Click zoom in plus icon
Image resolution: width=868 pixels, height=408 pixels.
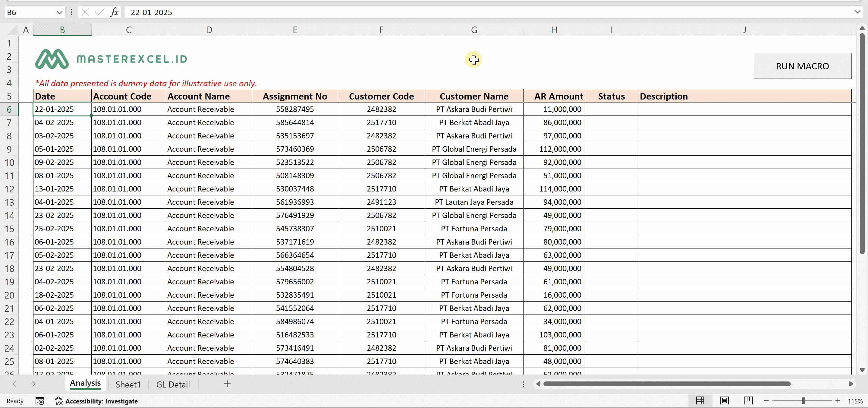point(838,400)
